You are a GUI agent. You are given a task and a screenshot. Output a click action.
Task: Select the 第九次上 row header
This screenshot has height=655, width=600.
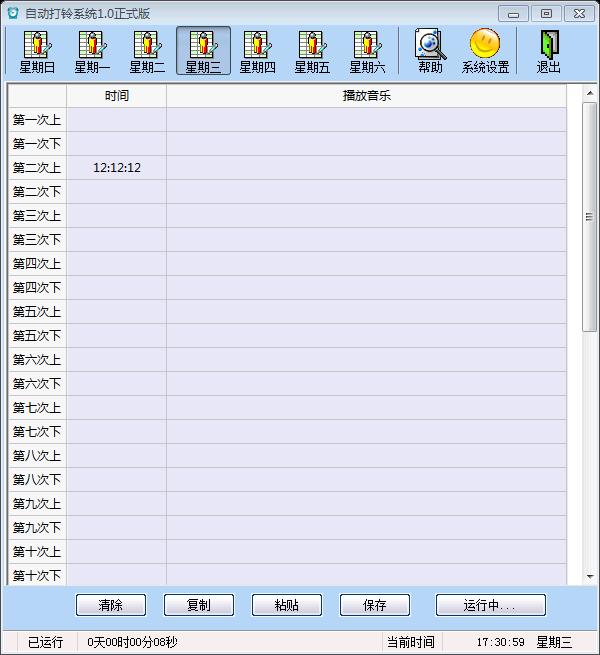click(x=37, y=504)
